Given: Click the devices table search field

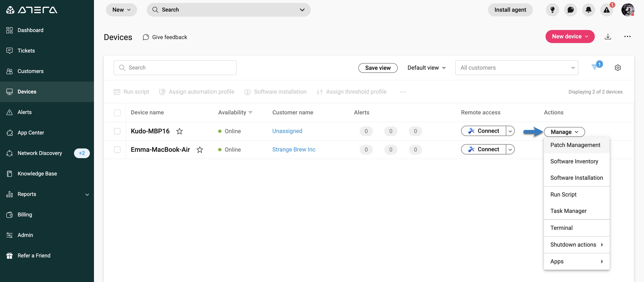Looking at the screenshot, I should (175, 68).
